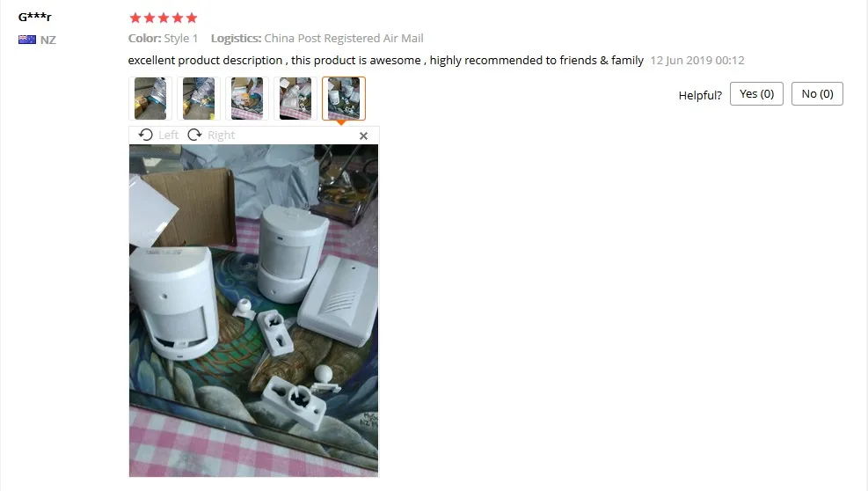Open the second review photo thumbnail
This screenshot has height=491, width=868.
tap(199, 99)
